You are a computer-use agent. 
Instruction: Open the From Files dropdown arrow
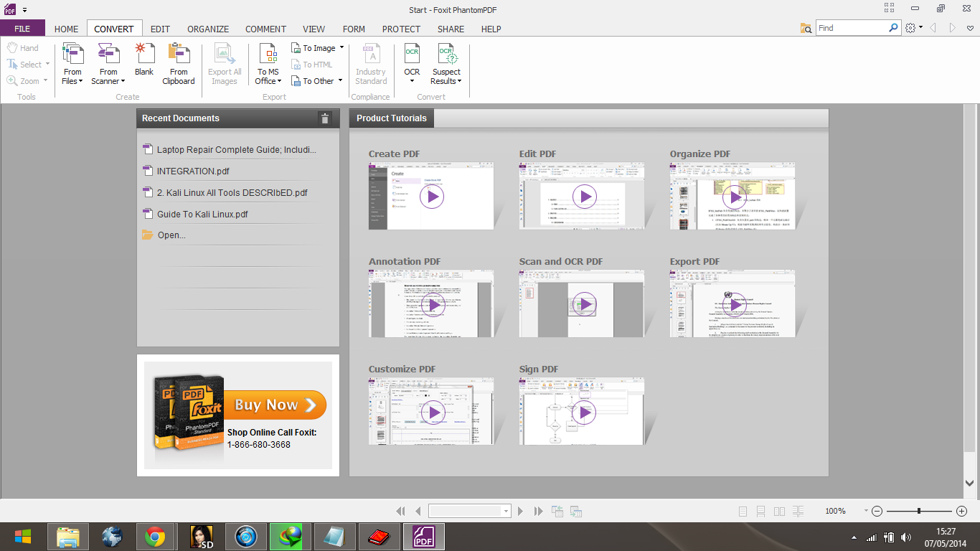(x=81, y=81)
